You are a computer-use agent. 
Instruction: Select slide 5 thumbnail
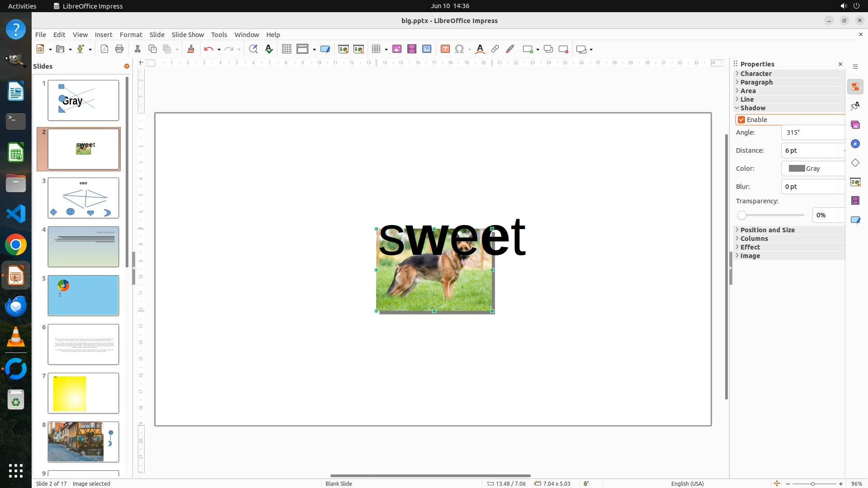click(83, 296)
